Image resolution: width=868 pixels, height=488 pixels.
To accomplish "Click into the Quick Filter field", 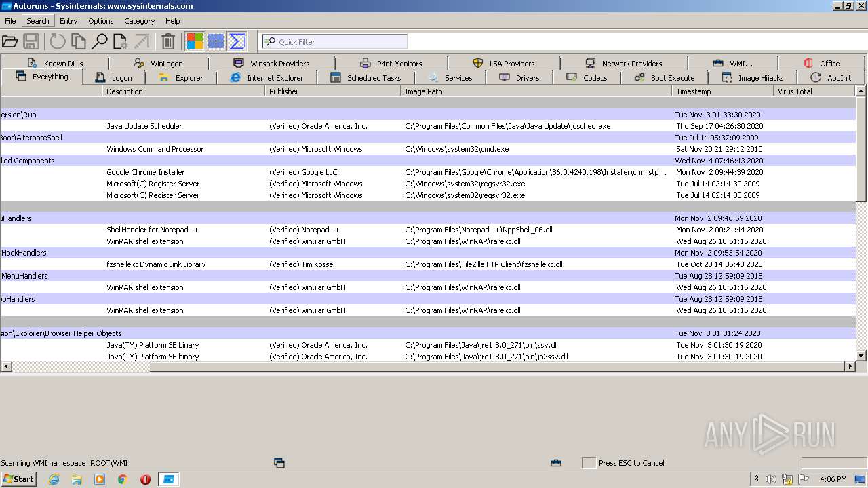I will tap(335, 42).
